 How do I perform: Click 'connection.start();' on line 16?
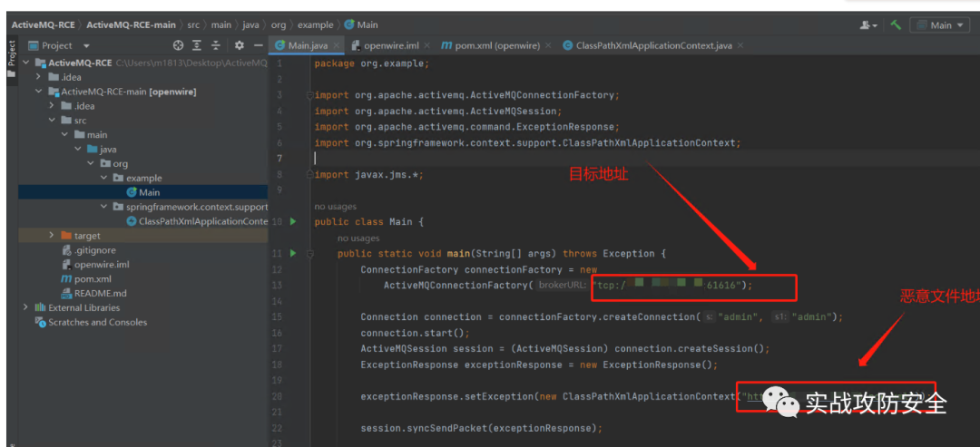tap(415, 333)
